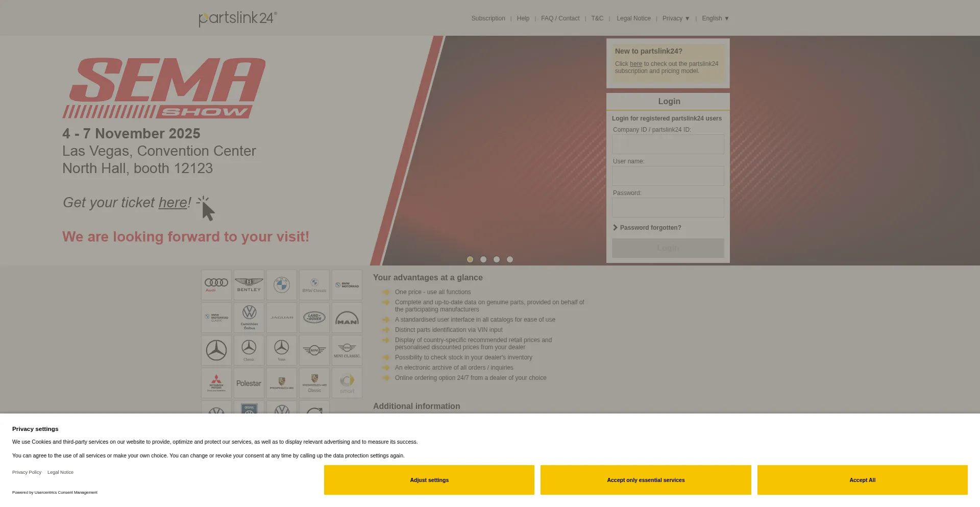
Task: Open the MAN brand tile
Action: pos(347,318)
